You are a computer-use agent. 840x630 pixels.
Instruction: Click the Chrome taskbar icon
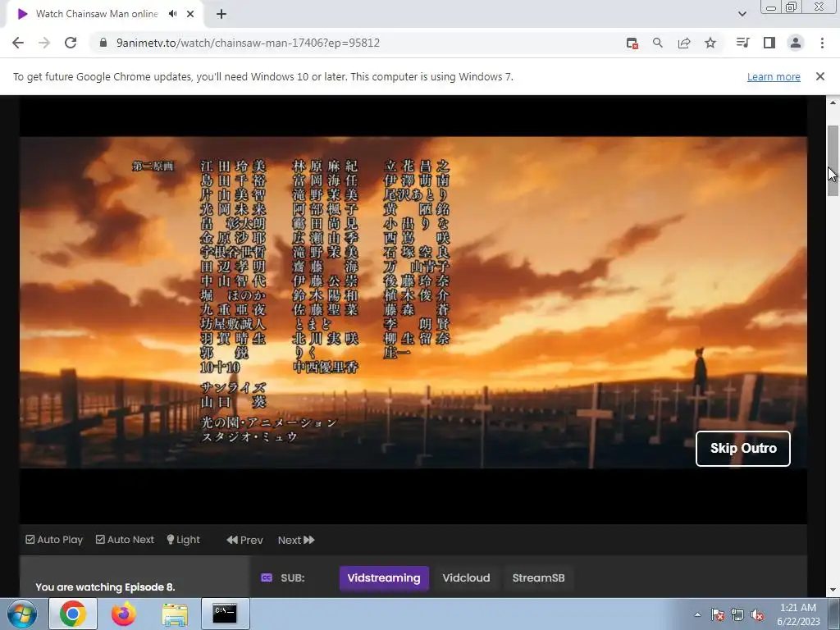pyautogui.click(x=73, y=614)
